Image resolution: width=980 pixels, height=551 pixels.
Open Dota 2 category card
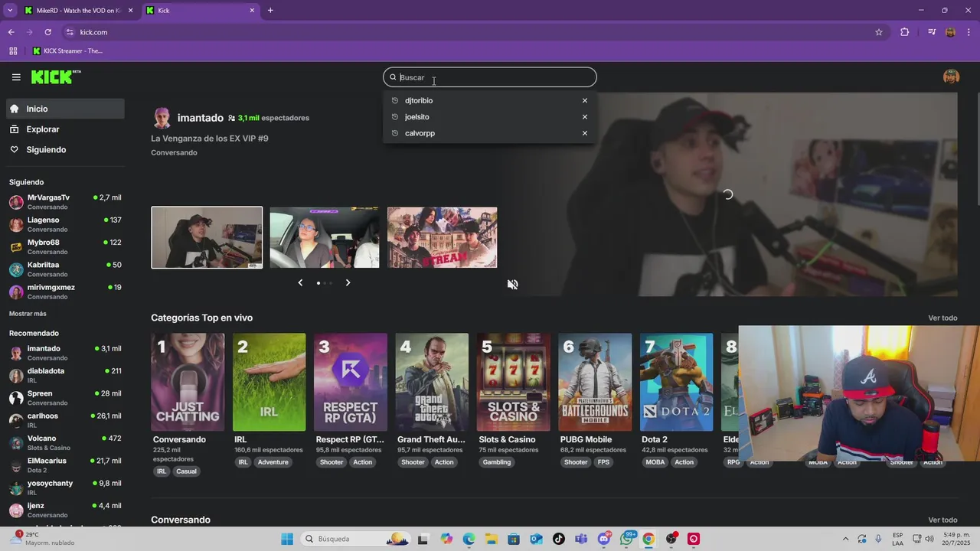(676, 382)
